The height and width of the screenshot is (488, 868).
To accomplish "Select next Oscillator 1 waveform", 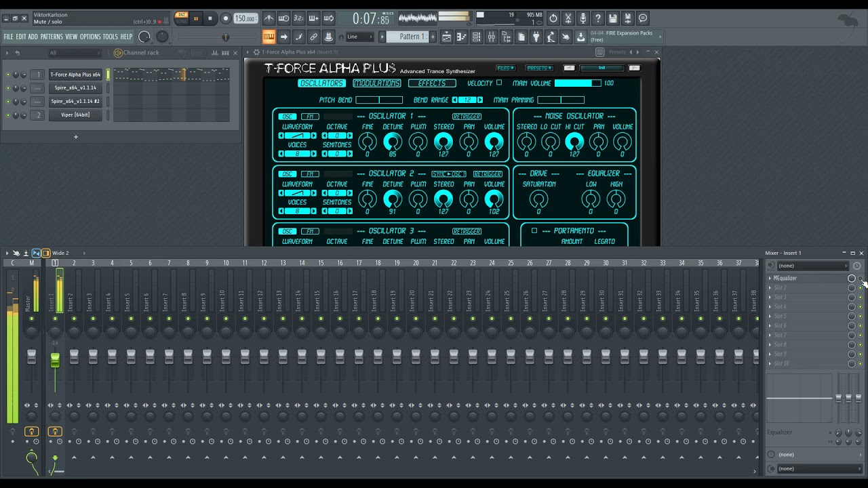I will [x=314, y=136].
